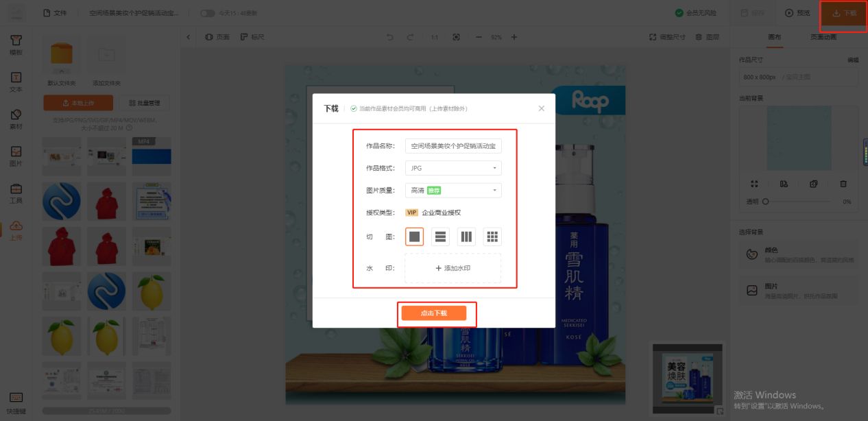Select the yellow lemon thumbnail in third column
Viewport: 868px width, 421px height.
click(x=152, y=291)
